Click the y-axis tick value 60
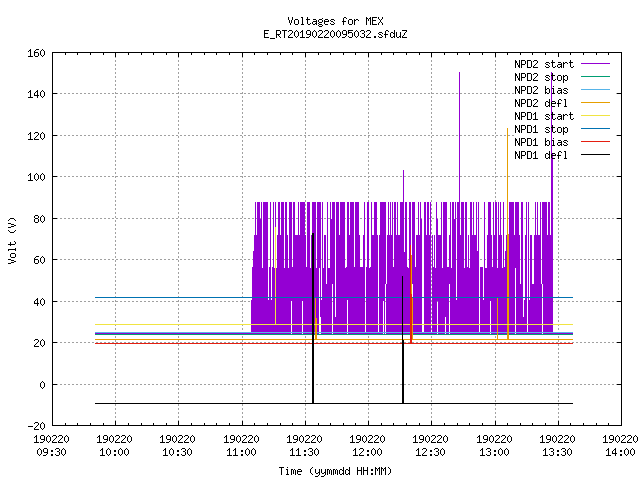This screenshot has width=640, height=480. pyautogui.click(x=39, y=260)
